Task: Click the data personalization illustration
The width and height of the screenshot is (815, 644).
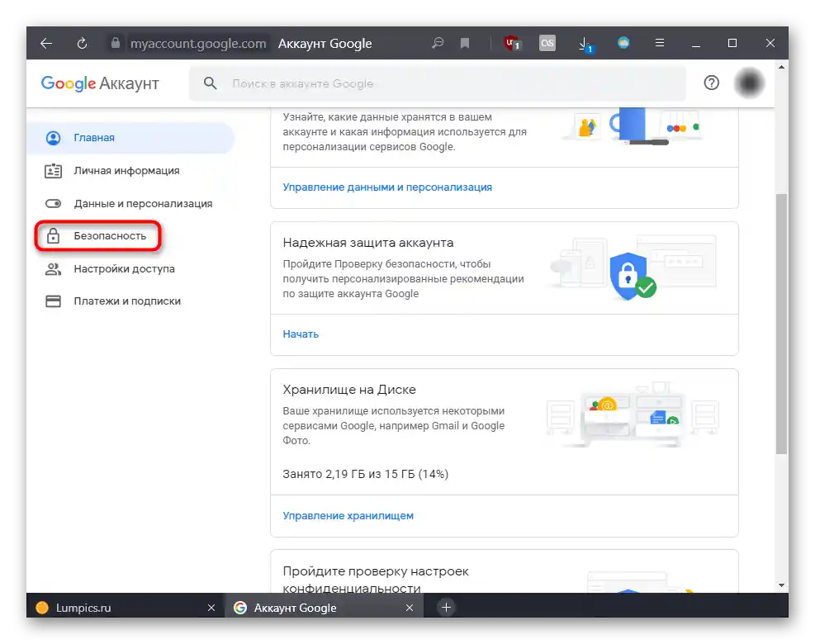Action: [632, 126]
